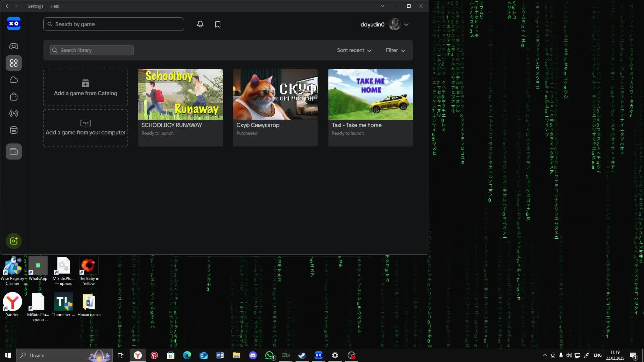The height and width of the screenshot is (362, 644).
Task: Select the Schoolboy Runaway cover image
Action: [x=180, y=94]
